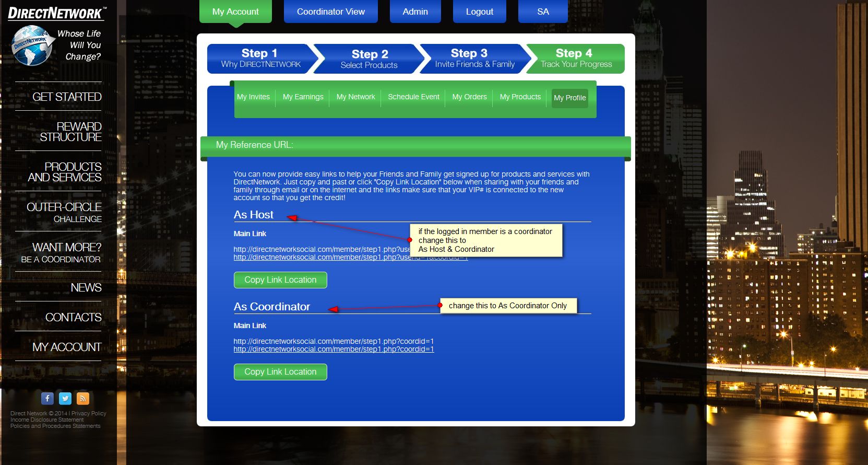
Task: Open the News sidebar link
Action: (86, 287)
